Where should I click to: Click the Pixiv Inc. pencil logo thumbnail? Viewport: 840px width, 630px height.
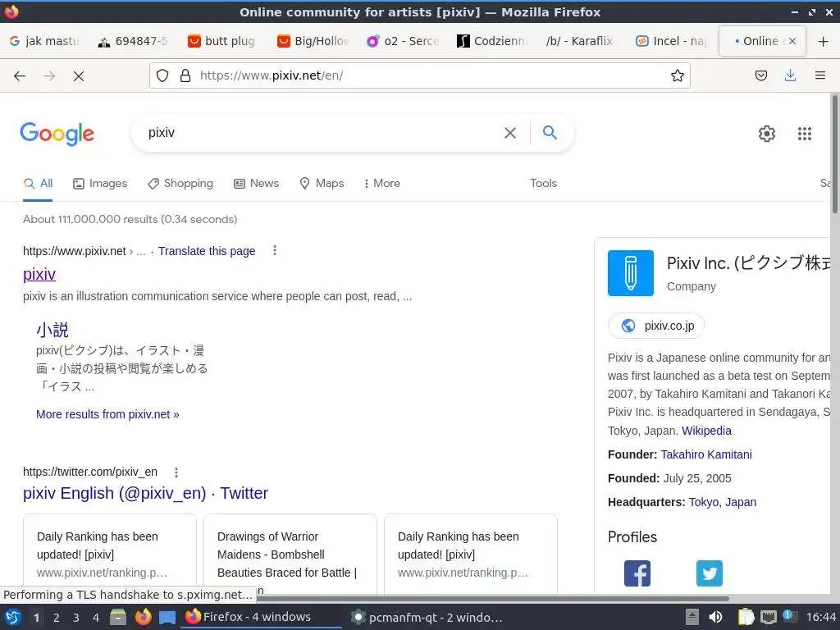click(631, 272)
